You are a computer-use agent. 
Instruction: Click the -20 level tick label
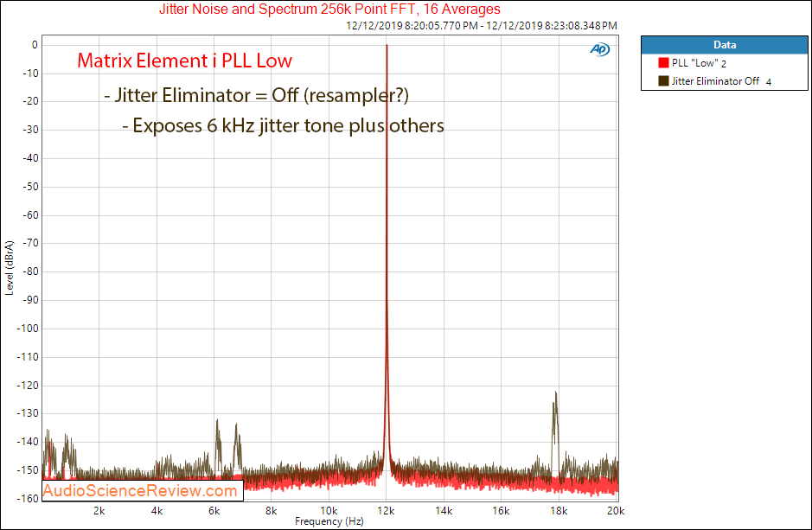30,101
